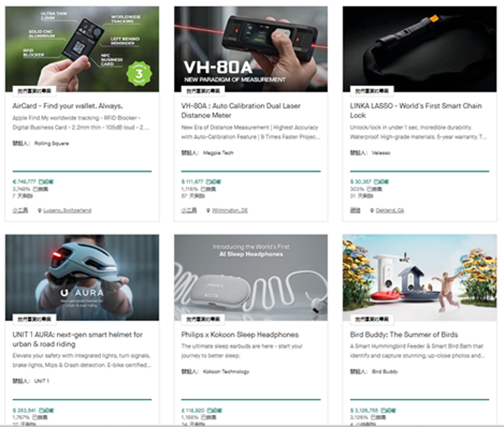This screenshot has width=504, height=427.
Task: Visit the Lugano, Switzerland location link
Action: coord(67,211)
